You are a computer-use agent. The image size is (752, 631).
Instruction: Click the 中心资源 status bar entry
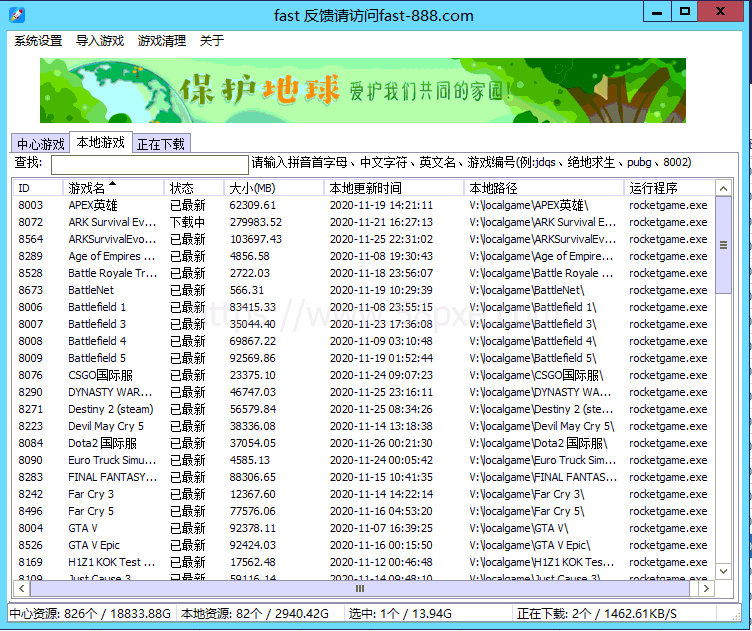pyautogui.click(x=90, y=614)
